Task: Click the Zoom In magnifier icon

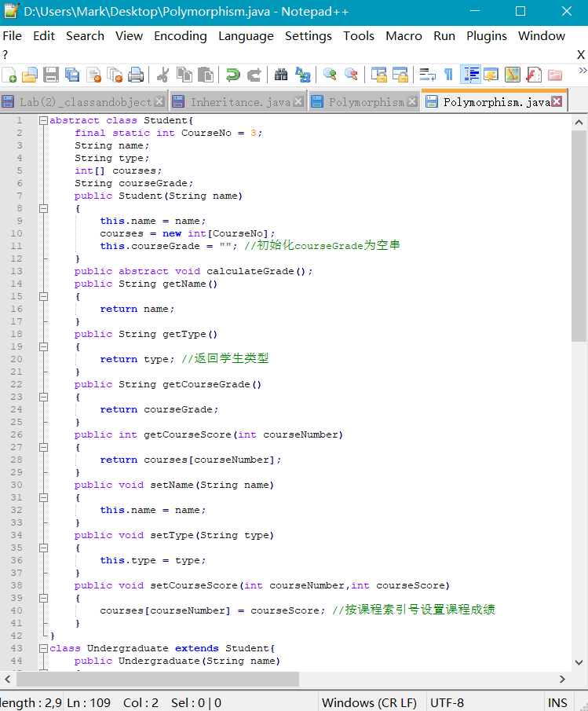Action: coord(330,75)
